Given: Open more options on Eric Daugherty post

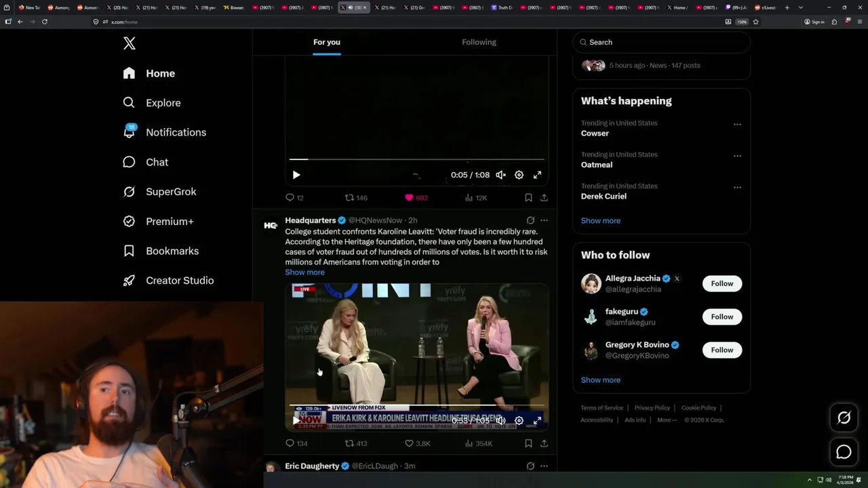Looking at the screenshot, I should [544, 466].
